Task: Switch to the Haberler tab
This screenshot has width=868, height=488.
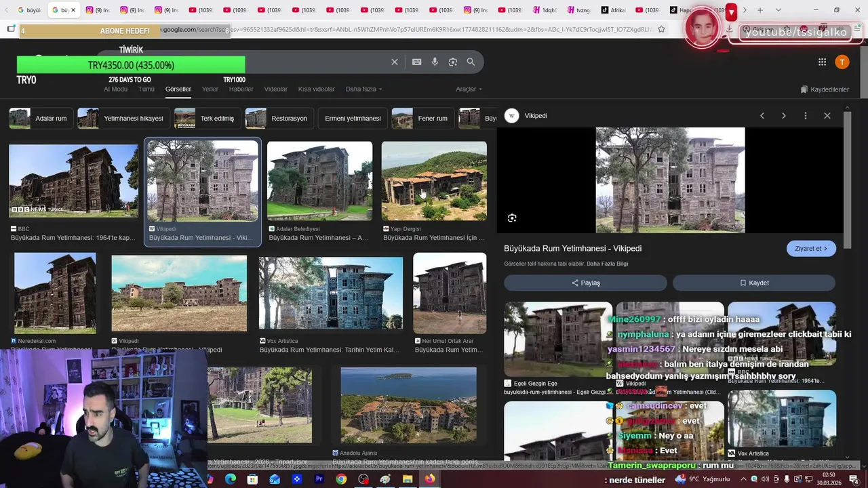Action: 241,89
